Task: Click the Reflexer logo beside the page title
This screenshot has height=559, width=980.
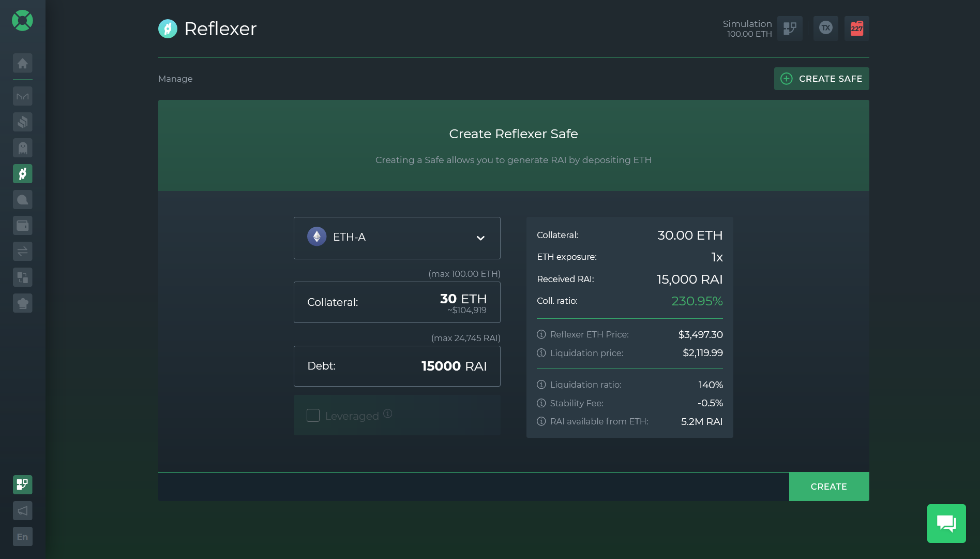Action: (x=168, y=28)
